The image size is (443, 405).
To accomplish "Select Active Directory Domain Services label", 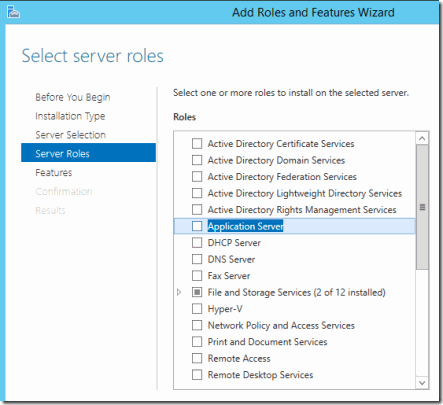I will [x=276, y=160].
